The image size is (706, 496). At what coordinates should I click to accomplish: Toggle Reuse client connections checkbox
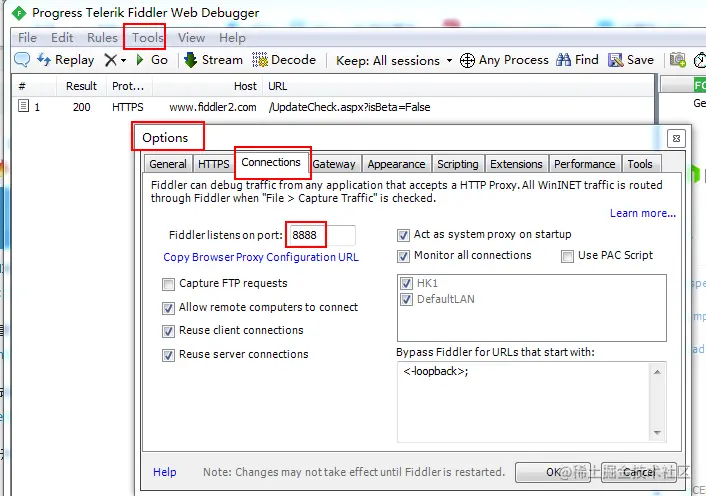click(168, 331)
